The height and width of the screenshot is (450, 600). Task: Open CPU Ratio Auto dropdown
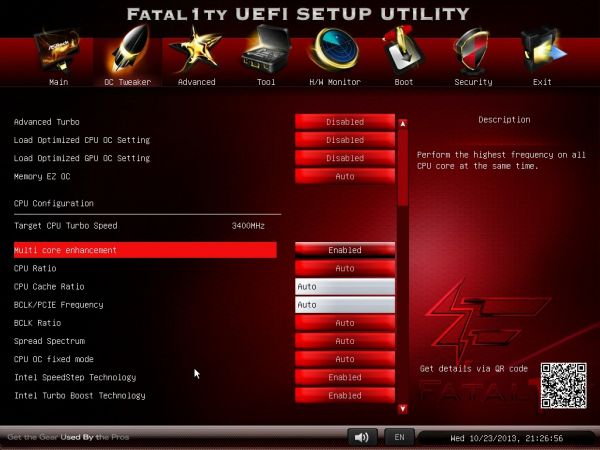(345, 268)
